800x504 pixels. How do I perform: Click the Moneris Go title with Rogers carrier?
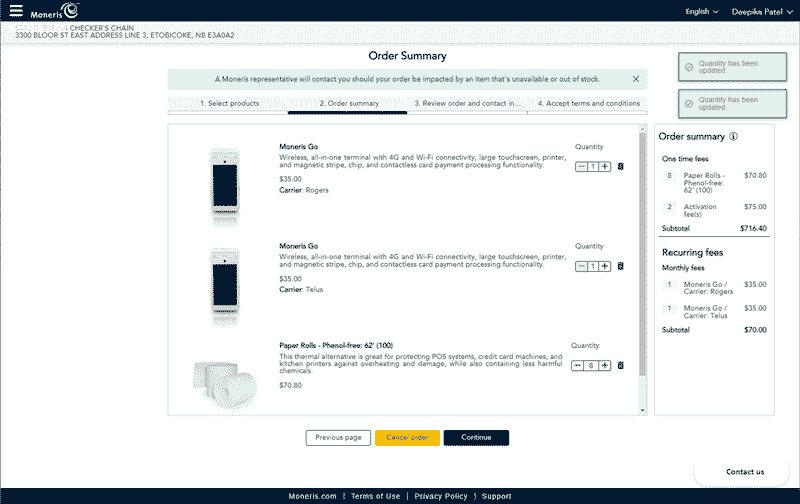point(298,147)
